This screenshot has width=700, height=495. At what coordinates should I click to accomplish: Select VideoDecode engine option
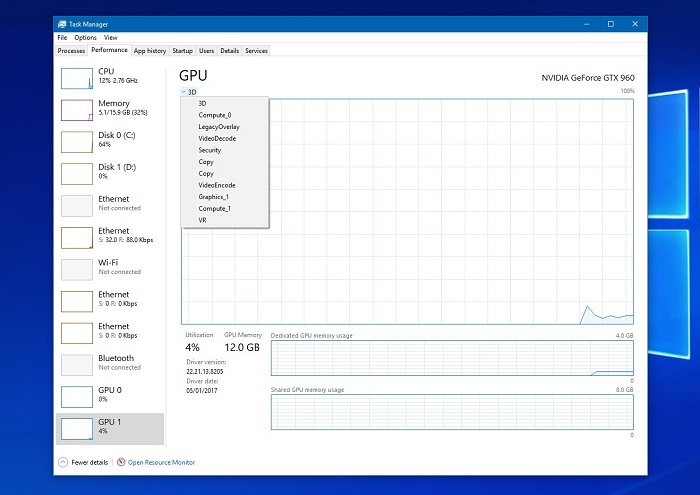[225, 138]
